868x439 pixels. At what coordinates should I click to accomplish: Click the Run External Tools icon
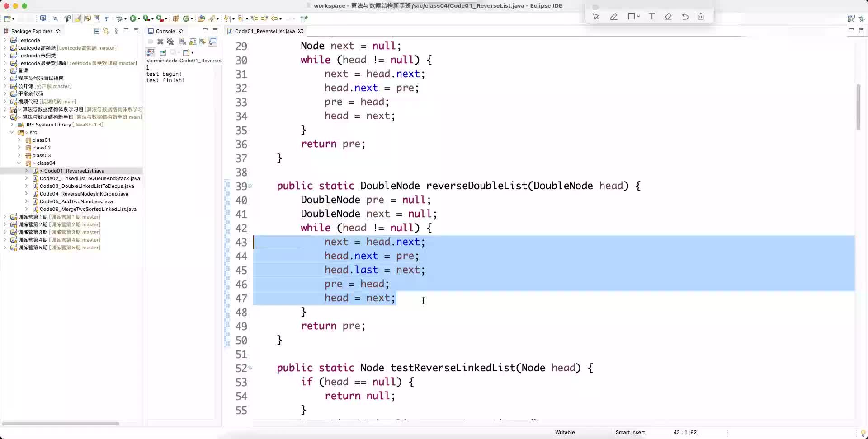(x=160, y=19)
